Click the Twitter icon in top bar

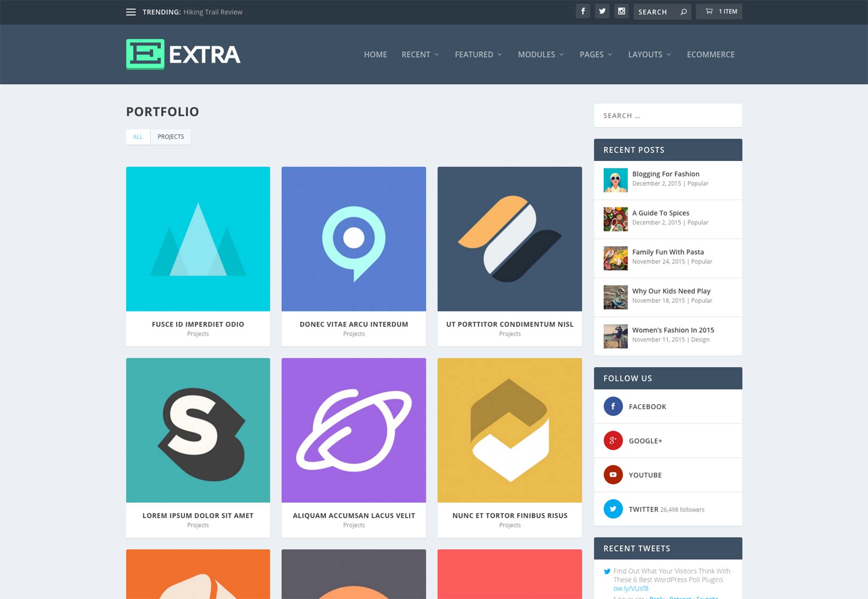pos(602,11)
